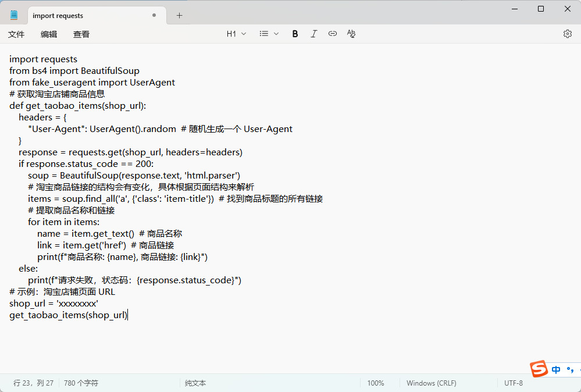The image size is (581, 392).
Task: Click the line 'from fake_useragent import UserAgent'
Action: point(92,83)
